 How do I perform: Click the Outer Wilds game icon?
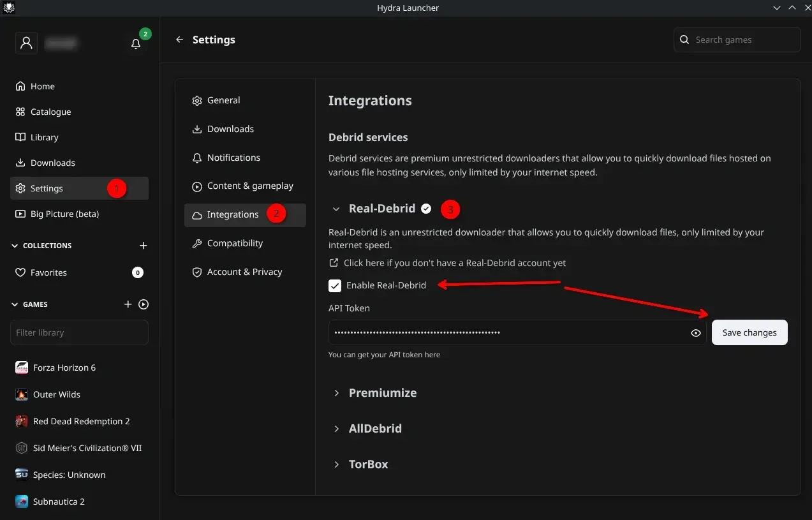pos(22,394)
